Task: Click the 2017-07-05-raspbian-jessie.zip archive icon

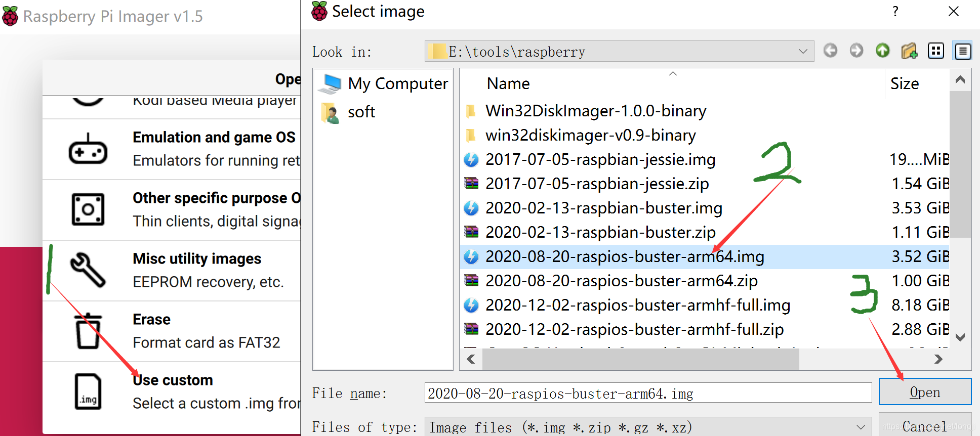Action: pyautogui.click(x=471, y=183)
